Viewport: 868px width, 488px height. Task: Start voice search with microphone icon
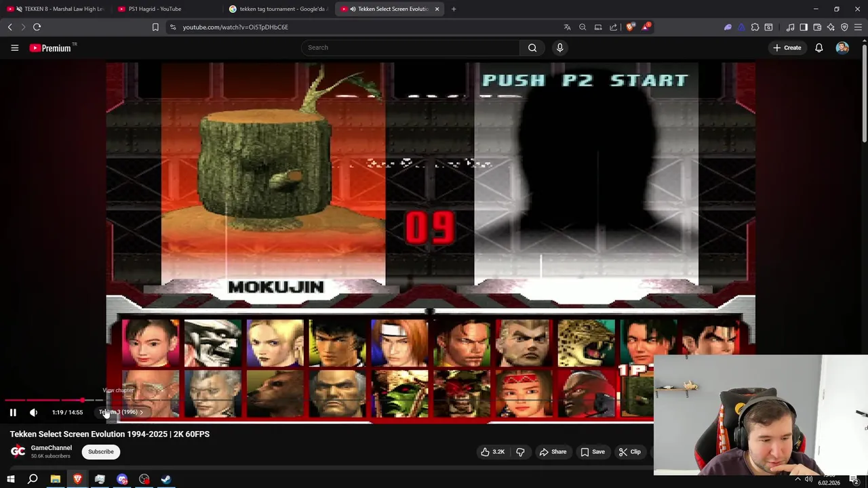[559, 47]
